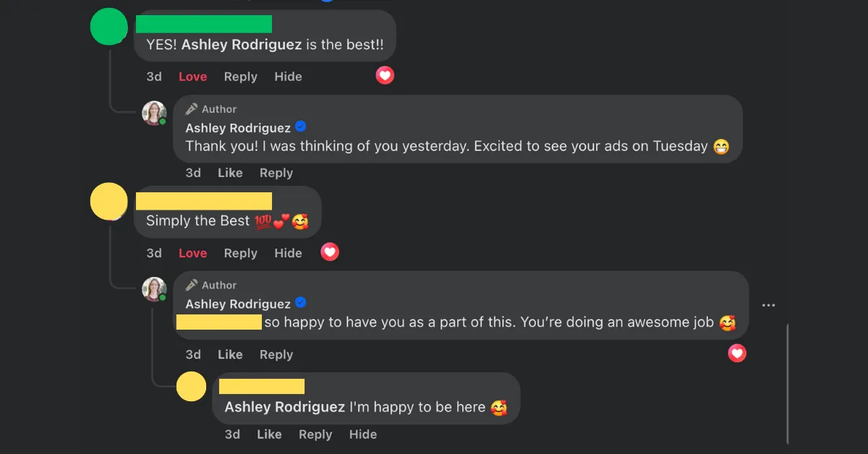868x454 pixels.
Task: Click the small yellow avatar of the last reply
Action: coord(192,386)
